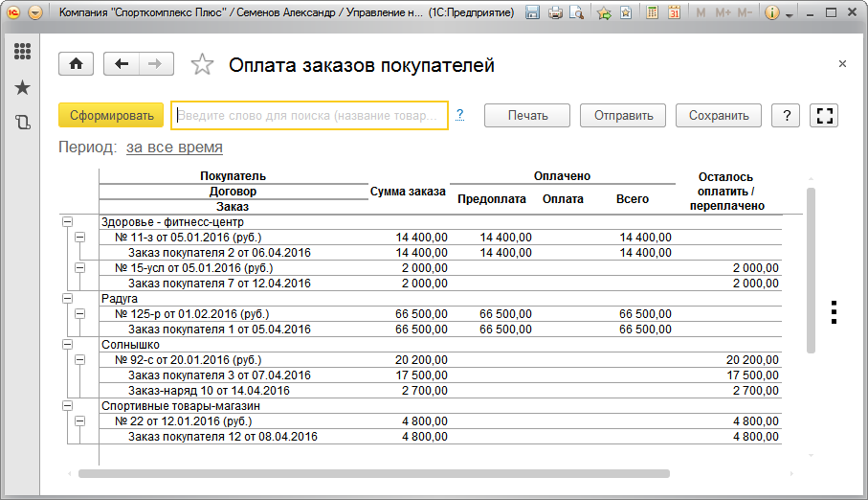Screen dimensions: 868x500
Task: Click the starred page favorites icon
Action: click(626, 12)
